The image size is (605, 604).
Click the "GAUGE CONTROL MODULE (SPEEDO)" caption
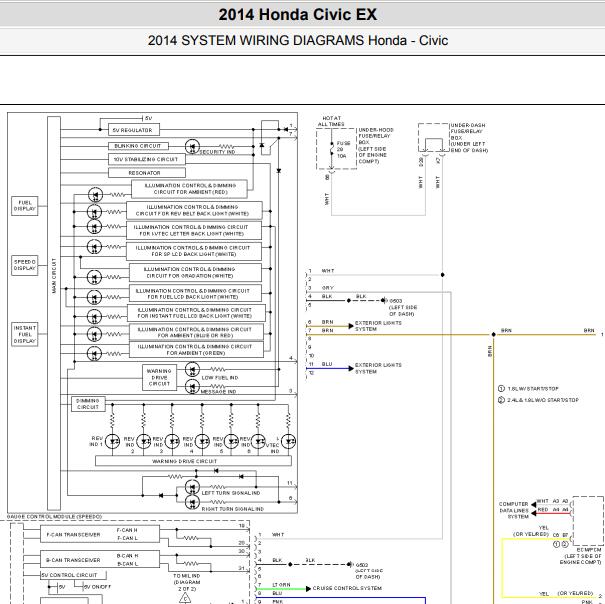54,516
